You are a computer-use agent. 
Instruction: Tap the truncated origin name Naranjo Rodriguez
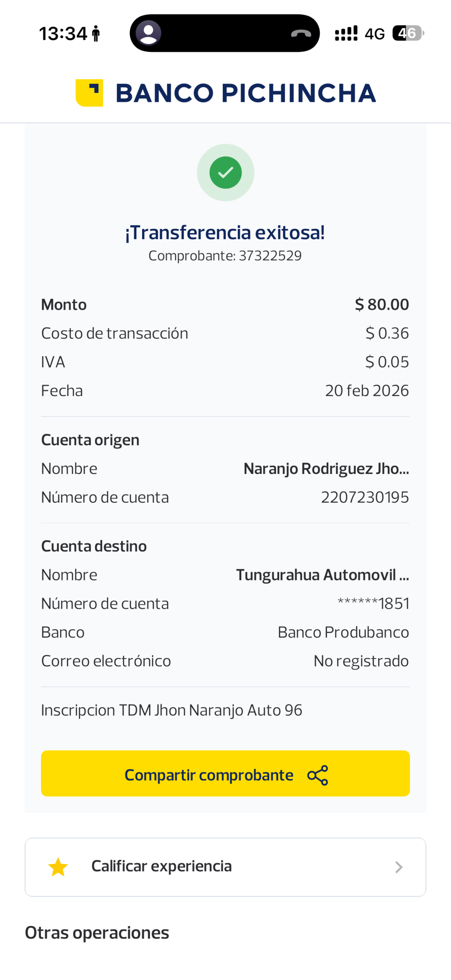(326, 469)
